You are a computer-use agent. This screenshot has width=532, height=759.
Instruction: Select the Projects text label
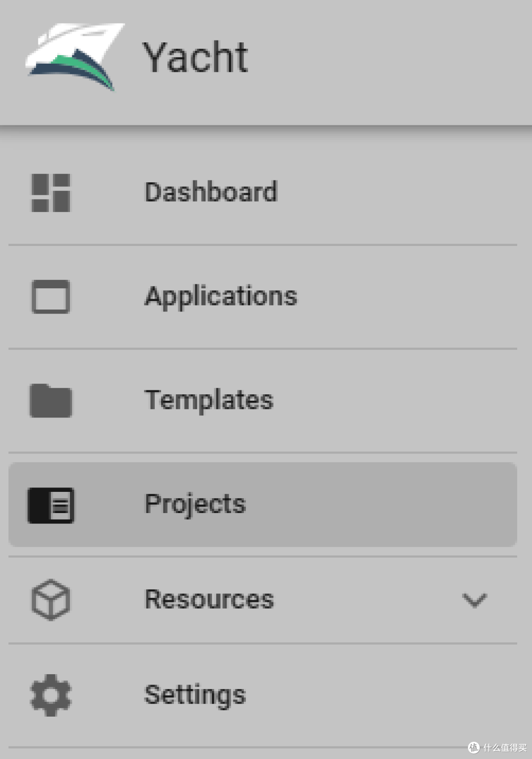pos(195,504)
